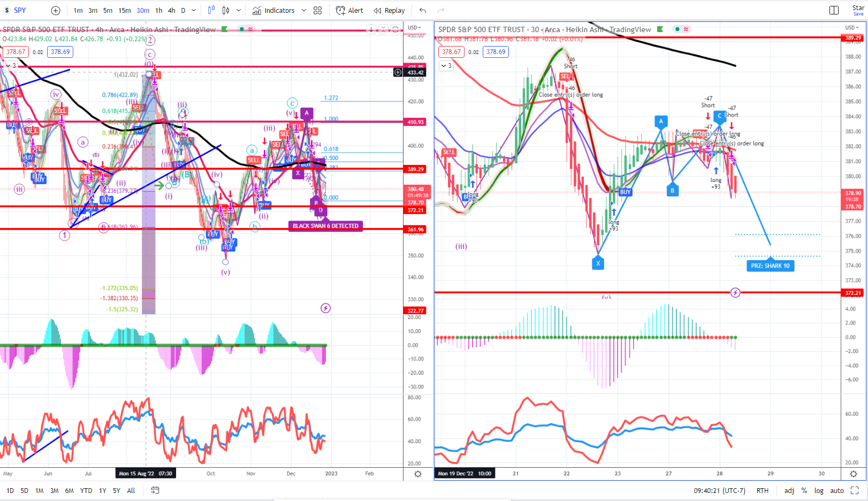Open the Indicators dialog
Image resolution: width=868 pixels, height=501 pixels.
click(273, 10)
